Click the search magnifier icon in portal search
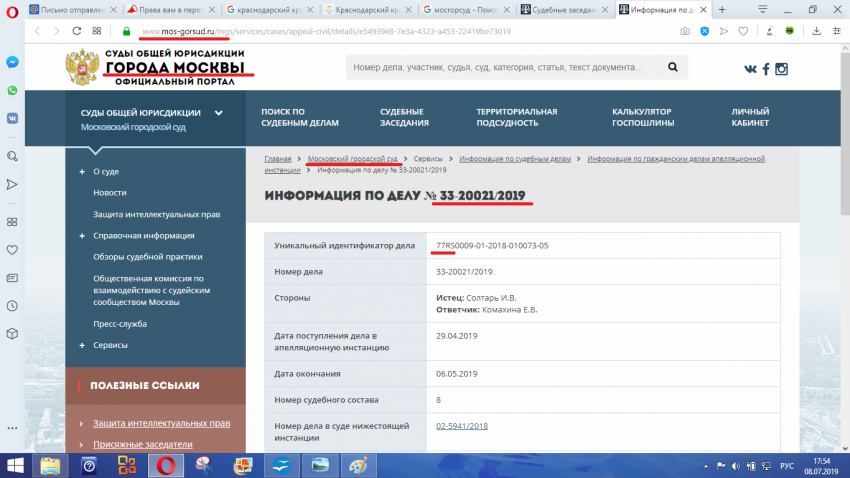This screenshot has width=850, height=478. click(x=674, y=68)
